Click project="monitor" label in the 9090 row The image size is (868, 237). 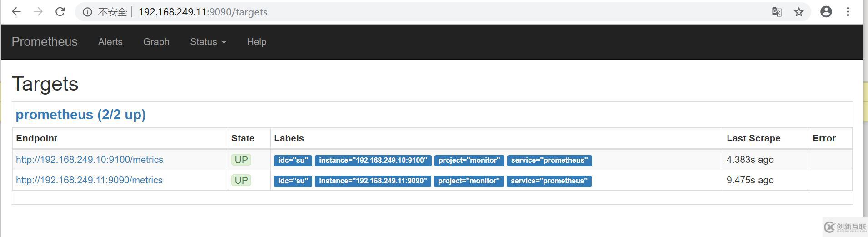pos(469,181)
